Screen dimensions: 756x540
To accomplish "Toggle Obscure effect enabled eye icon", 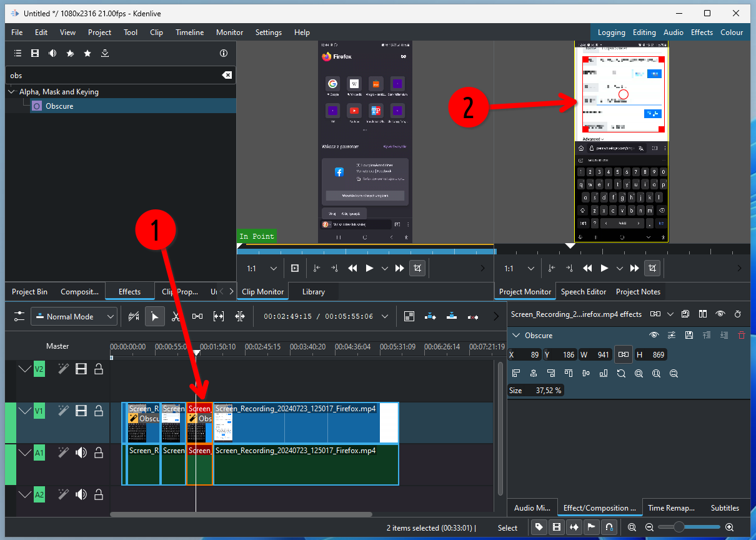I will (654, 336).
